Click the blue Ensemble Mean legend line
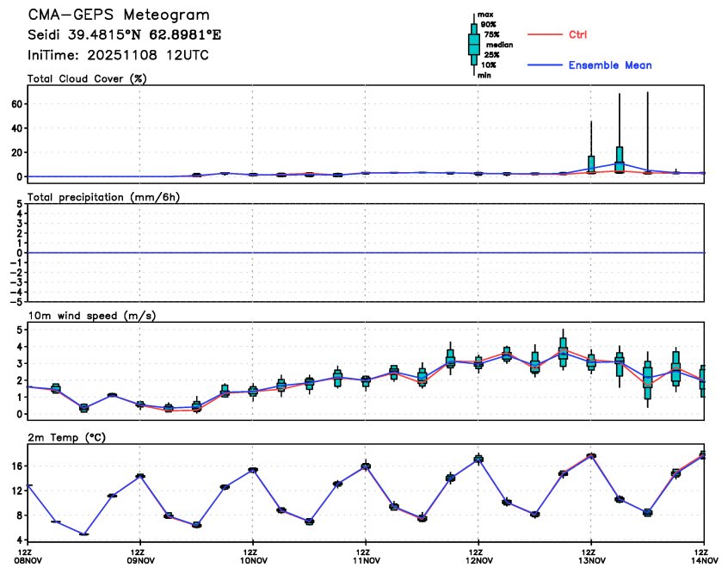Image resolution: width=728 pixels, height=574 pixels. [x=545, y=65]
